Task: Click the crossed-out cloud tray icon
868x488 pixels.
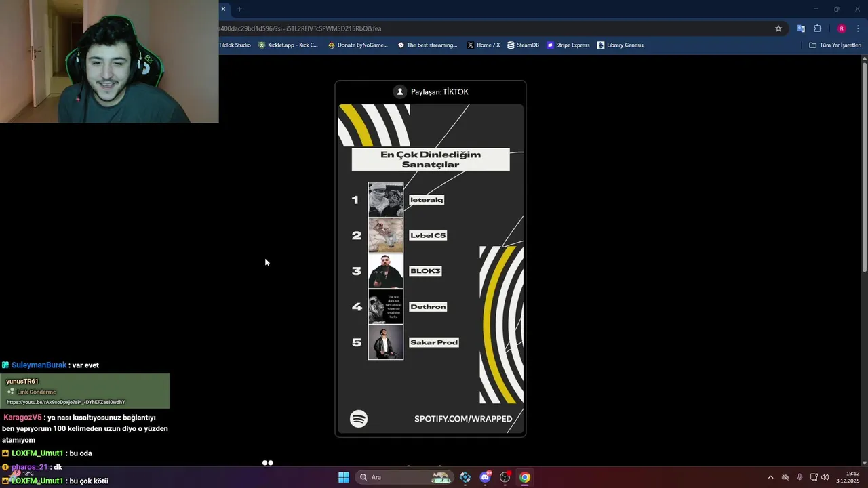Action: (x=785, y=477)
